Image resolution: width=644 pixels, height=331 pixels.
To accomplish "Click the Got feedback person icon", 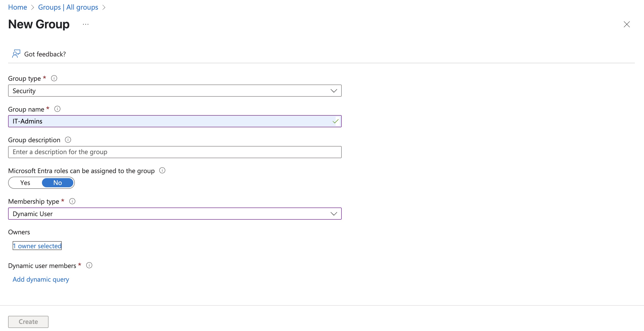I will pyautogui.click(x=16, y=54).
